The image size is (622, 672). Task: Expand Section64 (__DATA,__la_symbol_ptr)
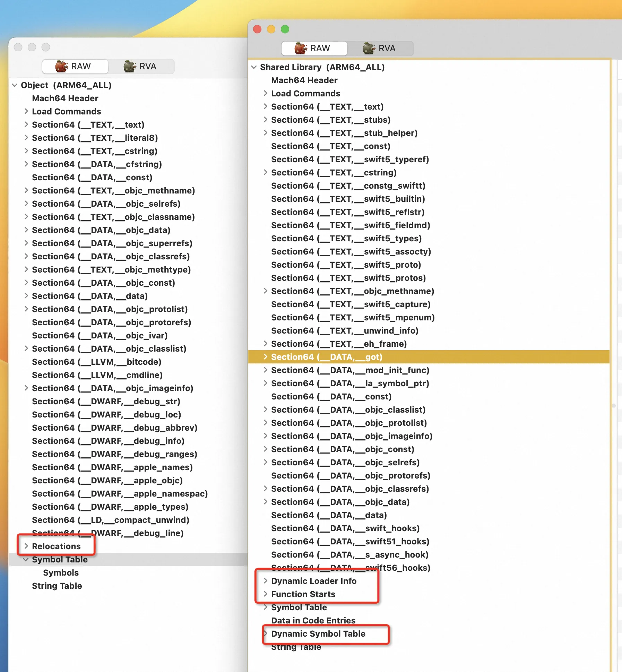(265, 383)
